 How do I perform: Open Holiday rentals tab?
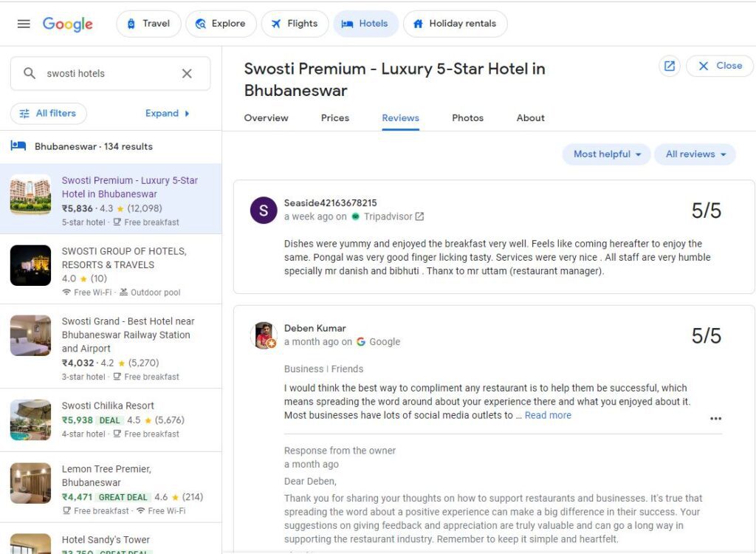pyautogui.click(x=455, y=24)
